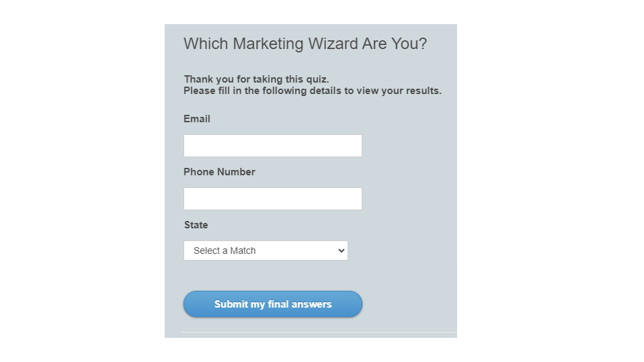Click the Email input field
Viewport: 644px width, 362px height.
[x=272, y=146]
